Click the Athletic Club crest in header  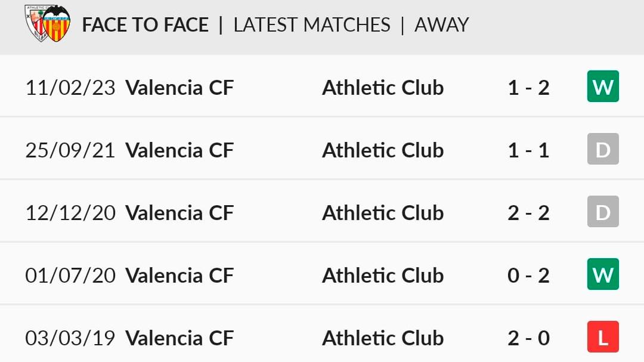tap(36, 24)
